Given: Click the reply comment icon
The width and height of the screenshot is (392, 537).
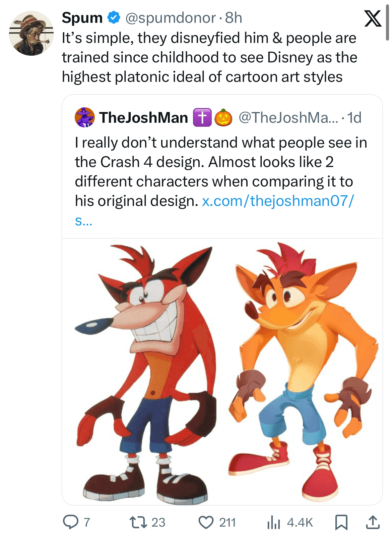Looking at the screenshot, I should (71, 522).
